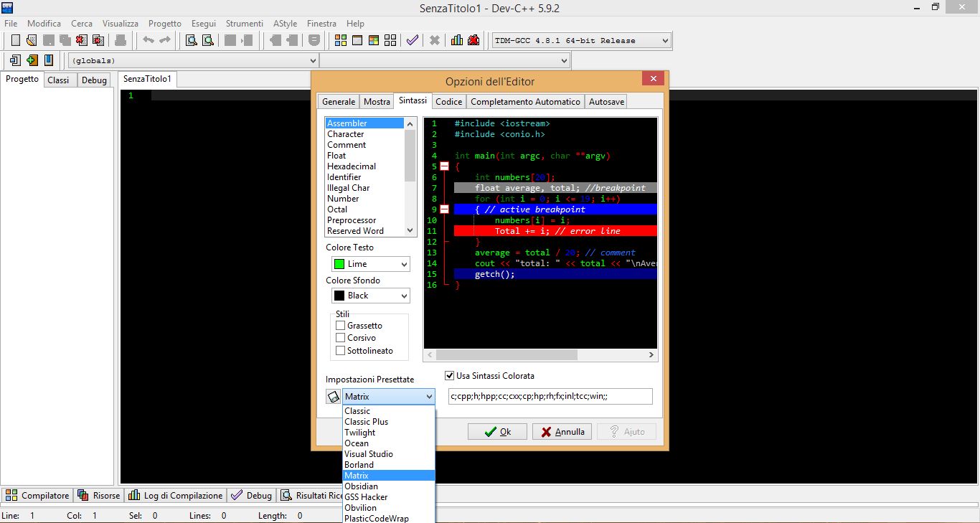Screen dimensions: 980x523
Task: Choose Obsidian from the preset list
Action: tap(389, 486)
